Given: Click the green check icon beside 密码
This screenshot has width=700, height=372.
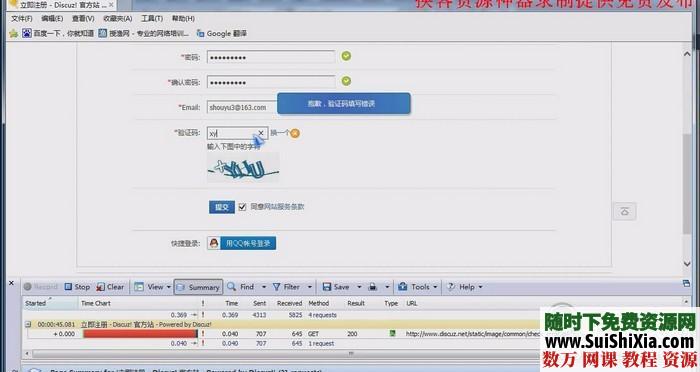Looking at the screenshot, I should click(346, 56).
